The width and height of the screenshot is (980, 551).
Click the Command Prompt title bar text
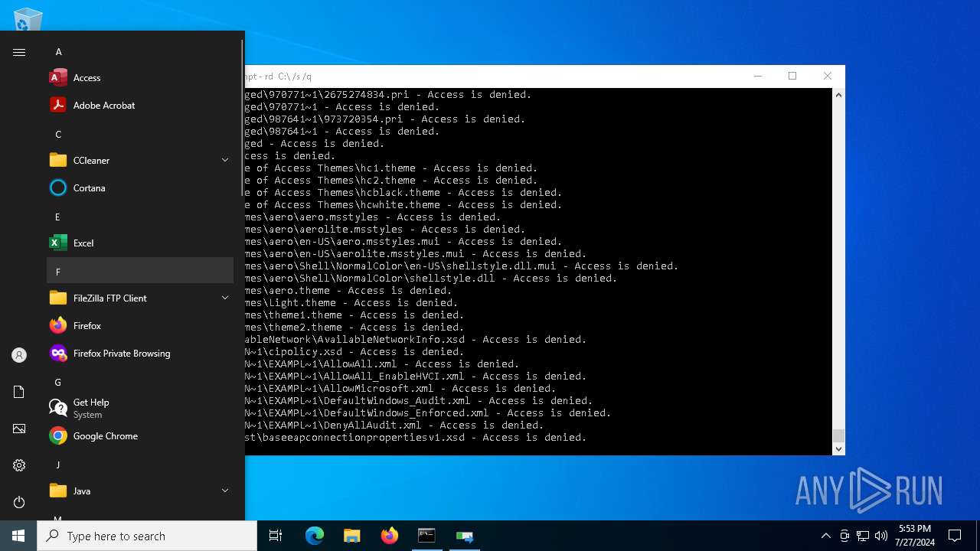(278, 77)
